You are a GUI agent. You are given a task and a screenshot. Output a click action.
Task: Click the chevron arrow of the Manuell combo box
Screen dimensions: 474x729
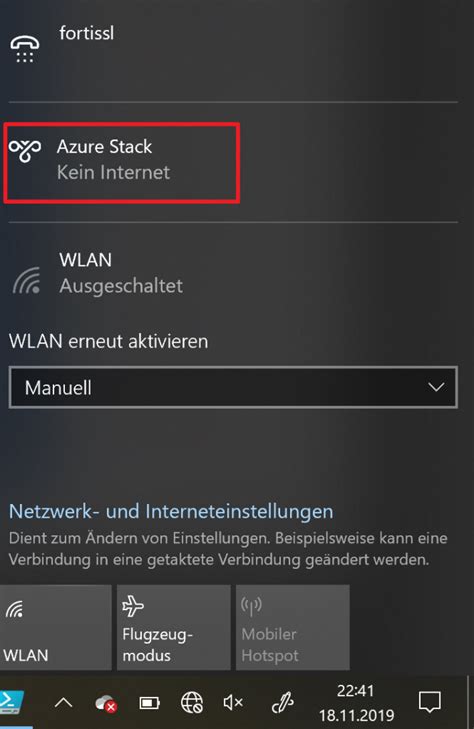pos(436,387)
